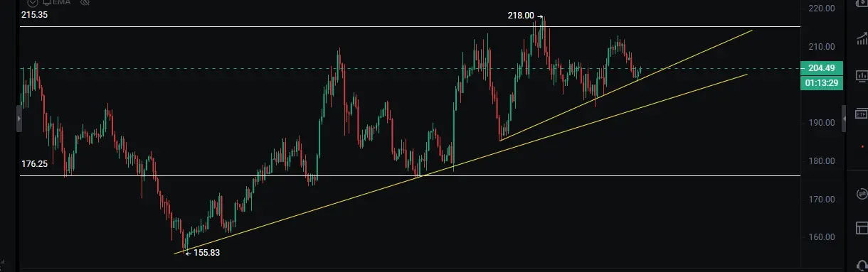Select the 215.35 horizontal resistance line label

pos(34,14)
